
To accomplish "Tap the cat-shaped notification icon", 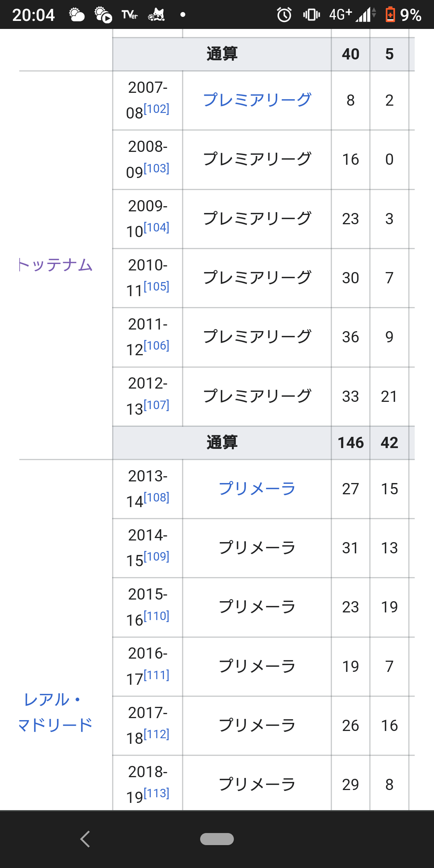I will point(156,15).
